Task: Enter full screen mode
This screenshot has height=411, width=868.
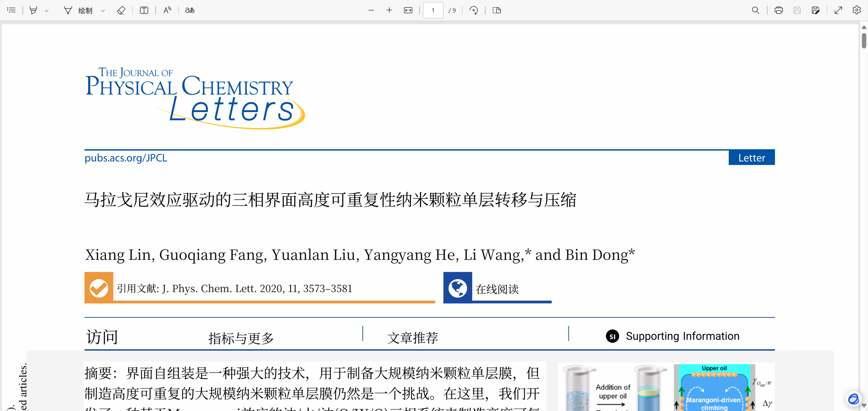Action: point(838,10)
